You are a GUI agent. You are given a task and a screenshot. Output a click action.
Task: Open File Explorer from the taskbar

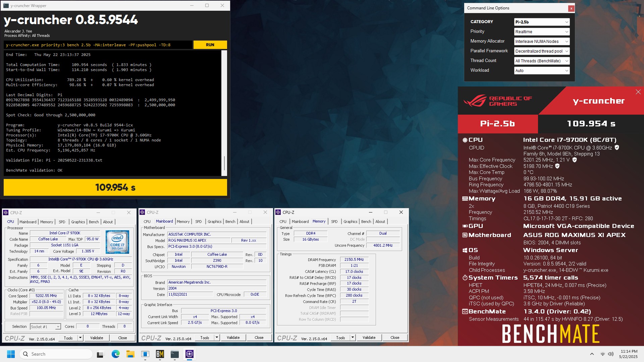[x=130, y=354]
